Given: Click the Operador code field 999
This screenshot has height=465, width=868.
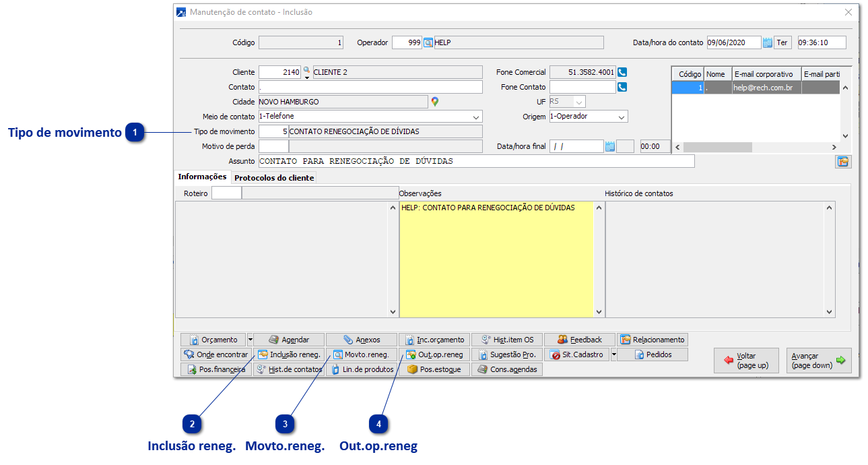Looking at the screenshot, I should (x=407, y=42).
